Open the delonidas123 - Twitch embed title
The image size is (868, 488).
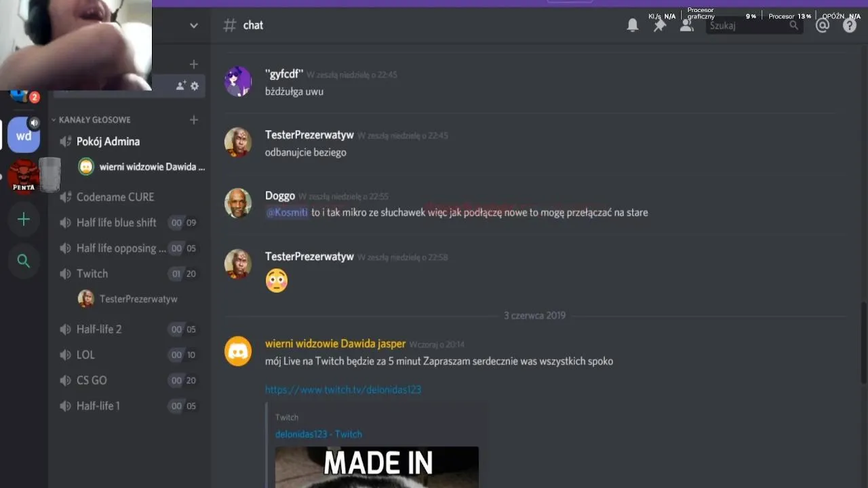pyautogui.click(x=319, y=434)
